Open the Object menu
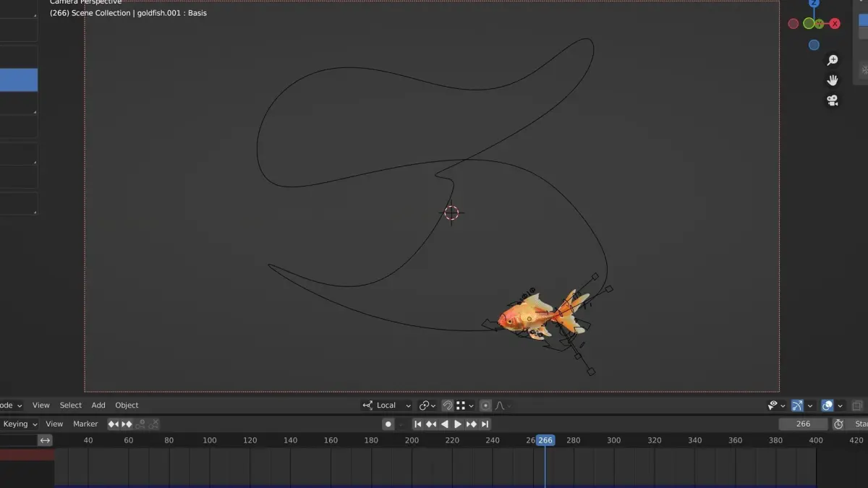 click(127, 406)
